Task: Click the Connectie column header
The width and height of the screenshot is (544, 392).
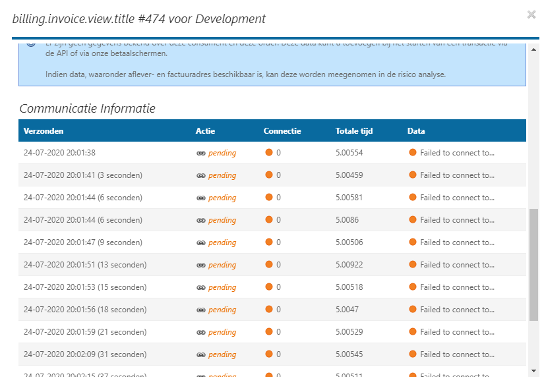Action: pyautogui.click(x=282, y=131)
